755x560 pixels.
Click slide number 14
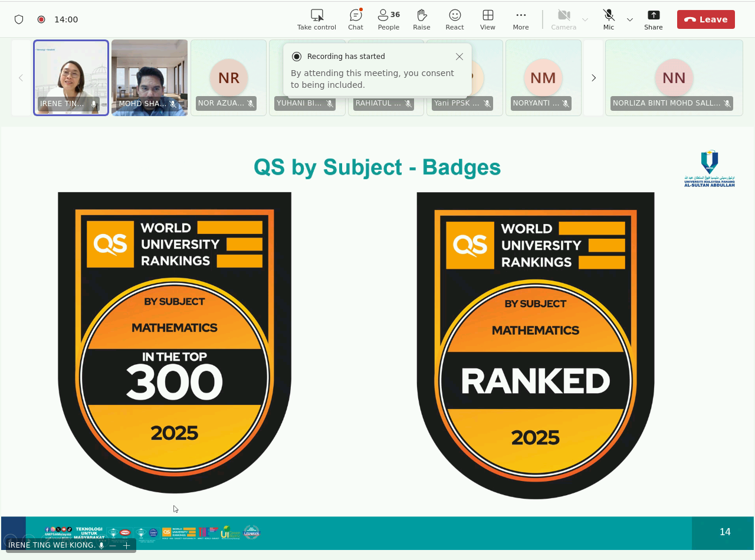(725, 532)
